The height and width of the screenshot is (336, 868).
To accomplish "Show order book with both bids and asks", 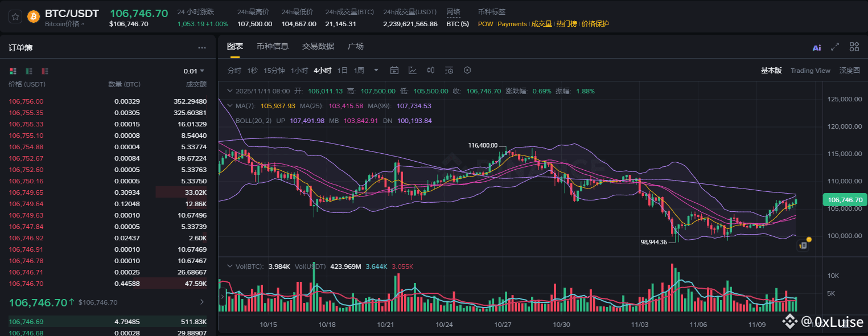I will 13,71.
